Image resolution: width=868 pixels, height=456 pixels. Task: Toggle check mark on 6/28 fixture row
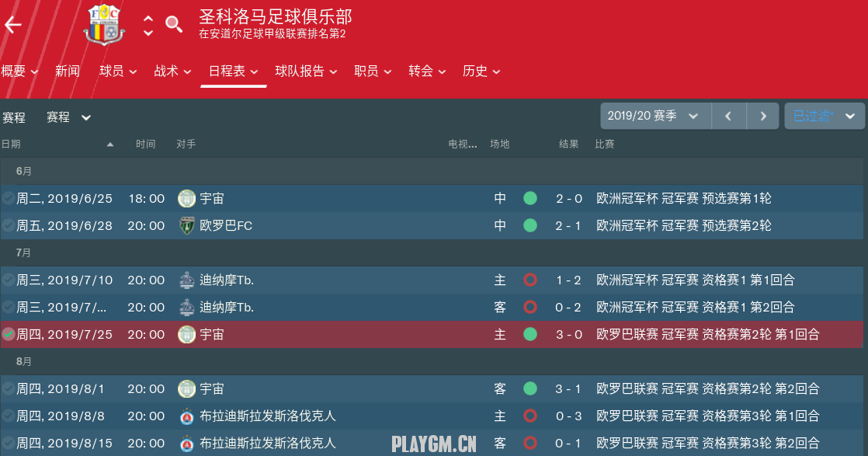point(9,226)
